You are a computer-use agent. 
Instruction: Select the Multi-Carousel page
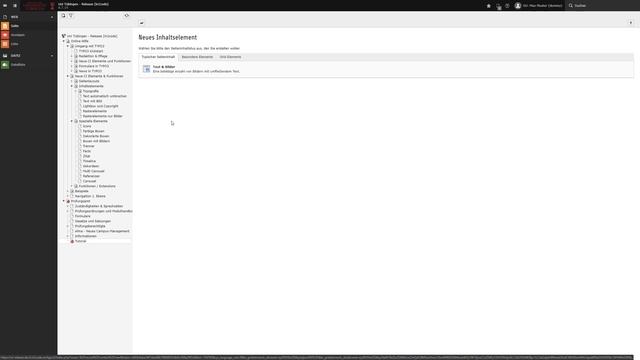93,171
